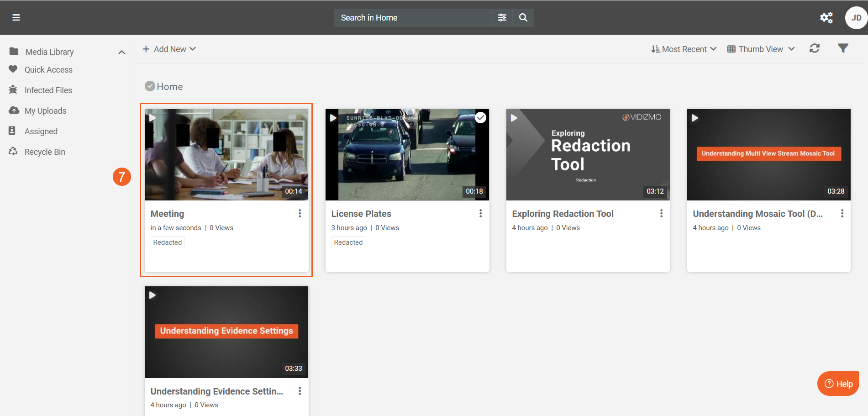Toggle the Home select-all checkmark

150,86
